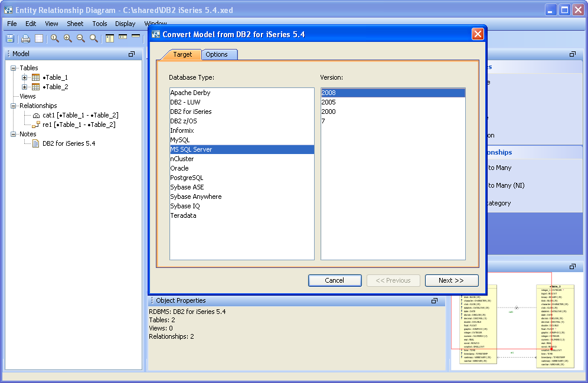Select Sybase IQ in the list

[242, 206]
